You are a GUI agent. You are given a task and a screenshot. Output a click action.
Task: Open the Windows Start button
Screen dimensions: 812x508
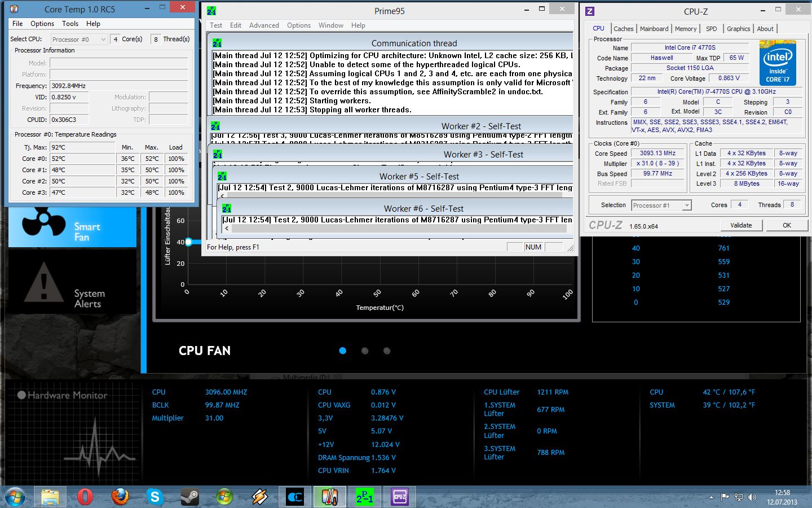15,497
